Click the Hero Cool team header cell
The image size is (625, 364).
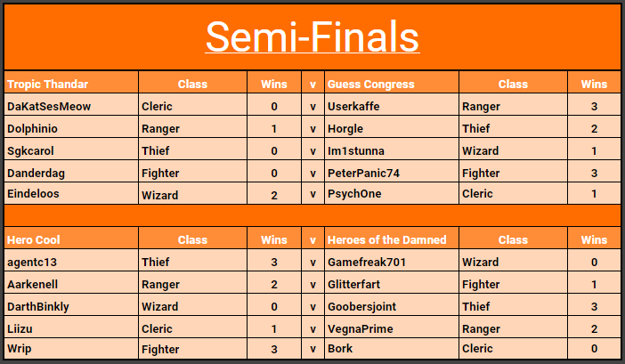click(71, 239)
